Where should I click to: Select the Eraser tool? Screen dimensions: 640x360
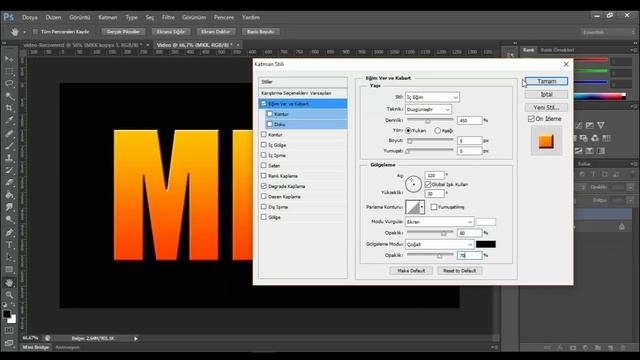point(9,182)
